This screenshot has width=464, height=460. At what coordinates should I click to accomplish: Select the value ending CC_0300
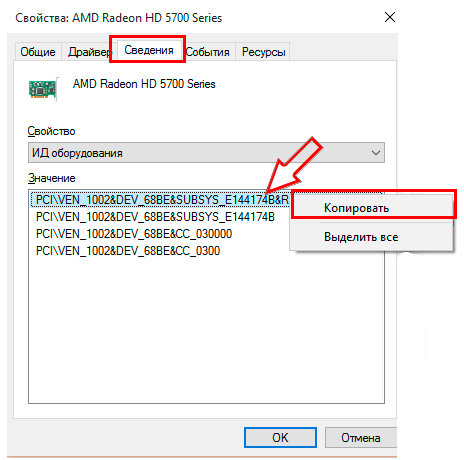coord(128,251)
